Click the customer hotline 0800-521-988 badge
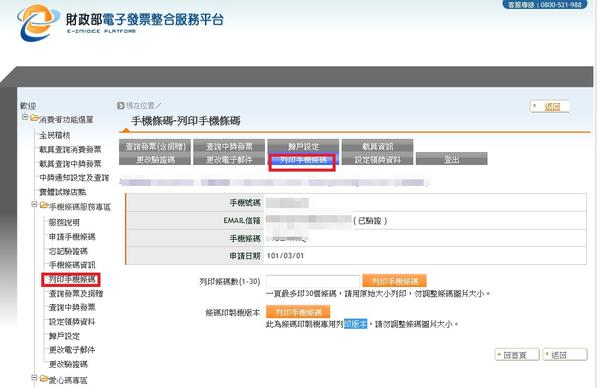This screenshot has height=388, width=600. (545, 5)
